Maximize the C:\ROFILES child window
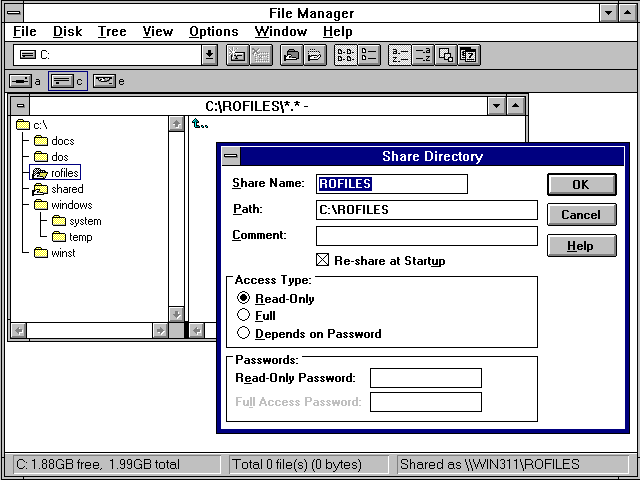This screenshot has width=640, height=480. point(516,106)
